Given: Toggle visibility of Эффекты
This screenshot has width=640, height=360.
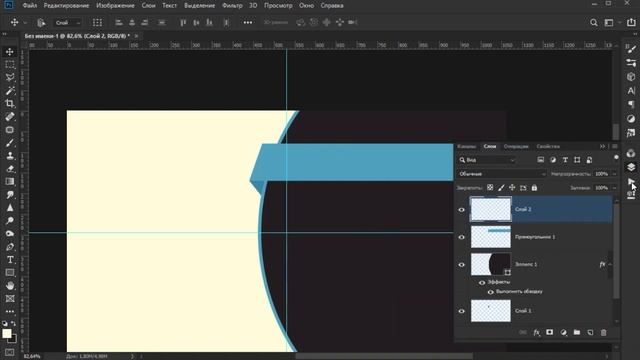Looking at the screenshot, I should coord(482,282).
